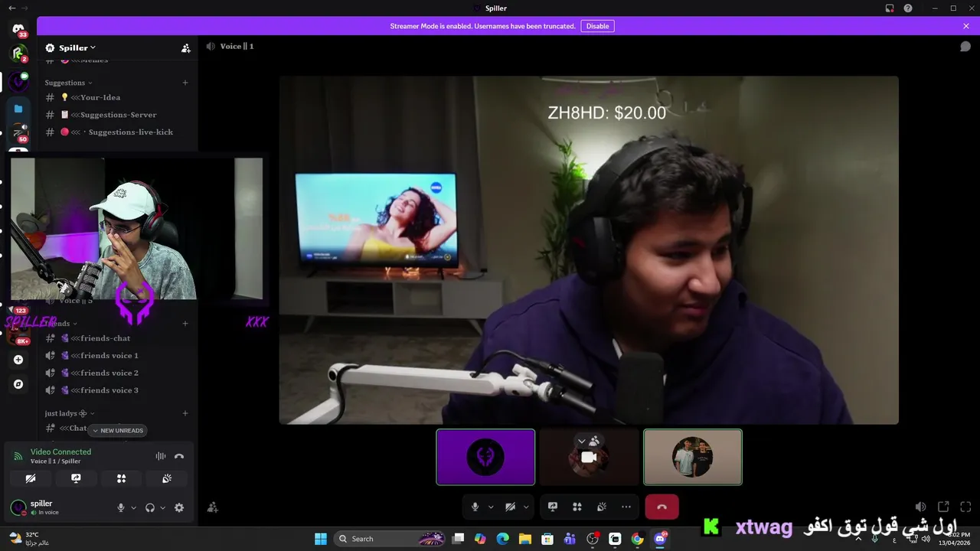
Task: Deafen using the headphones icon
Action: [x=150, y=507]
